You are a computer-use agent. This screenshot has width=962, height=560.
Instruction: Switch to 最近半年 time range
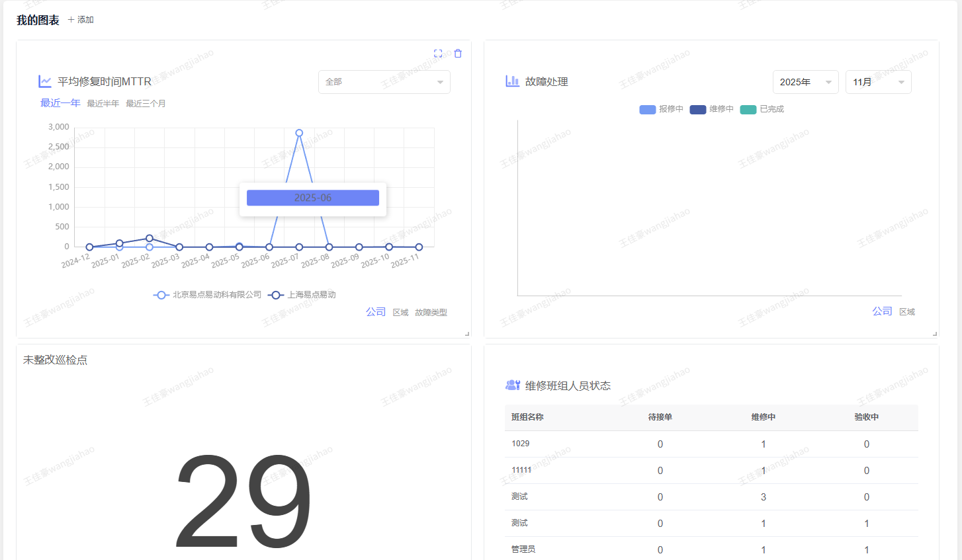tap(103, 104)
